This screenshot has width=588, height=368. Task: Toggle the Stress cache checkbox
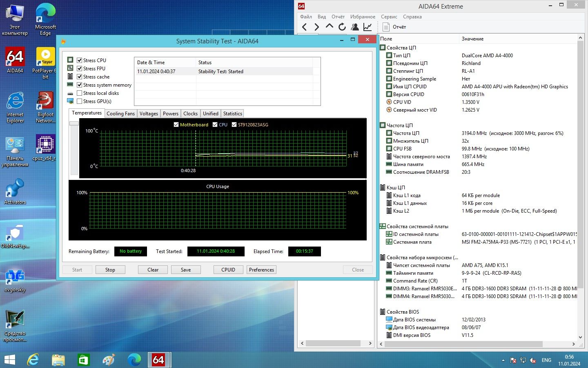pos(80,76)
